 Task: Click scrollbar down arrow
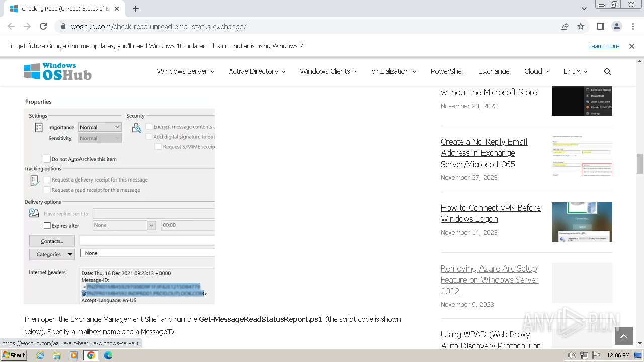pyautogui.click(x=640, y=343)
